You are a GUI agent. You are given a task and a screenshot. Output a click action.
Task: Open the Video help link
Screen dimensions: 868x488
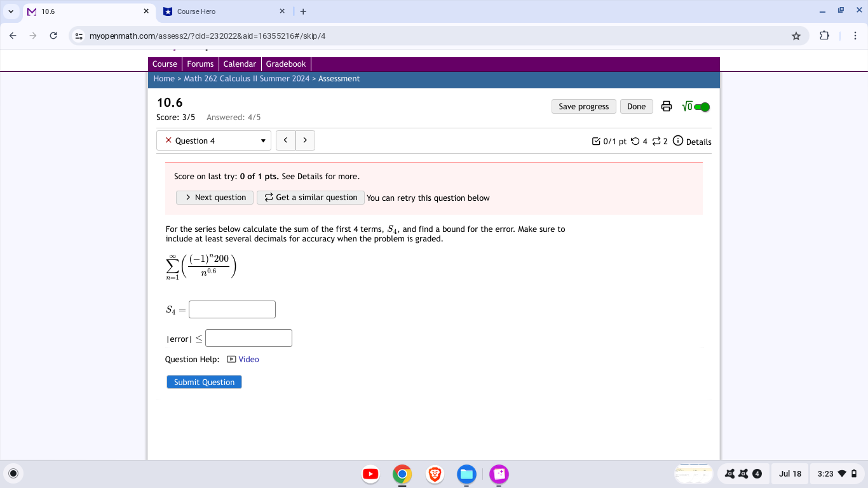248,360
